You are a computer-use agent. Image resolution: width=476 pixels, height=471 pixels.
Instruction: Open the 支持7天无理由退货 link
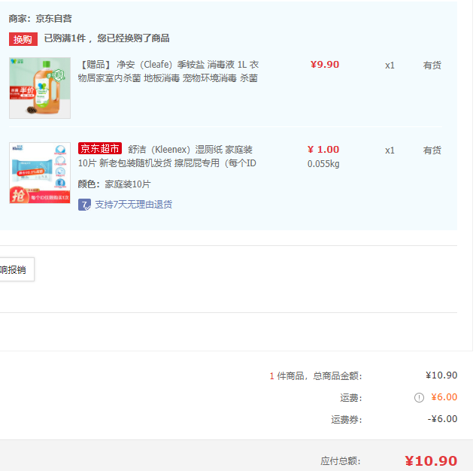pos(134,205)
